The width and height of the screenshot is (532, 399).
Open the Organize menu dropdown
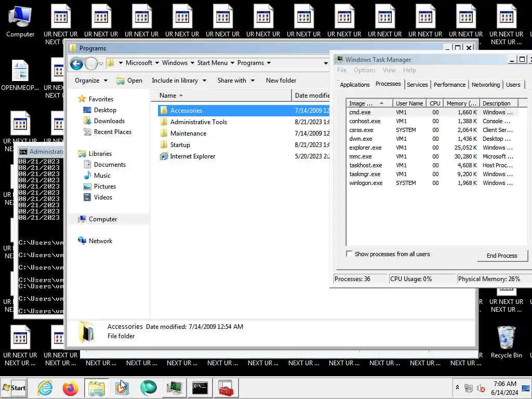91,81
